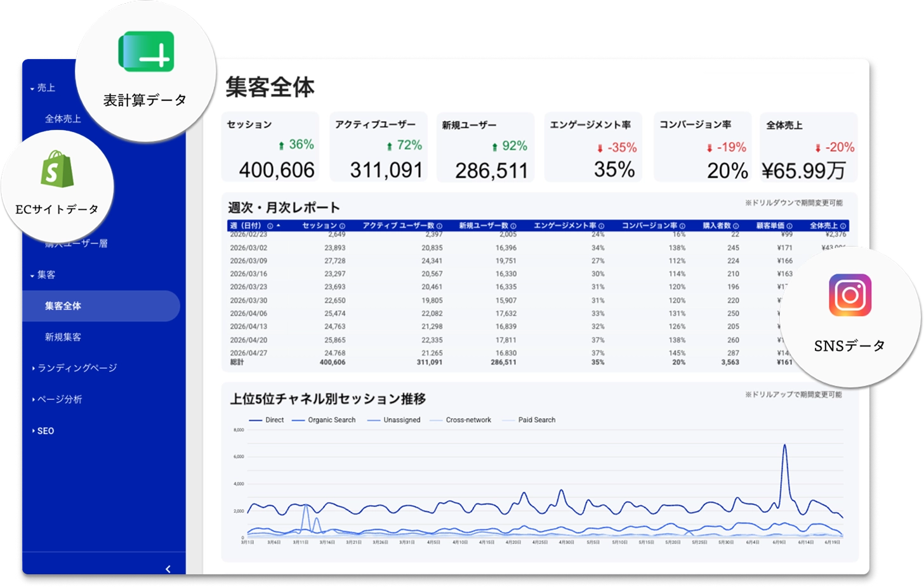Click the help icon beside 顧客単価 column
Viewport: 924px width, 587px height.
tap(789, 226)
